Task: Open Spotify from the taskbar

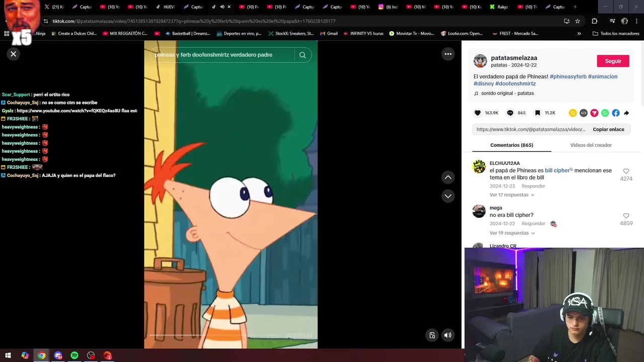Action: pos(74,355)
